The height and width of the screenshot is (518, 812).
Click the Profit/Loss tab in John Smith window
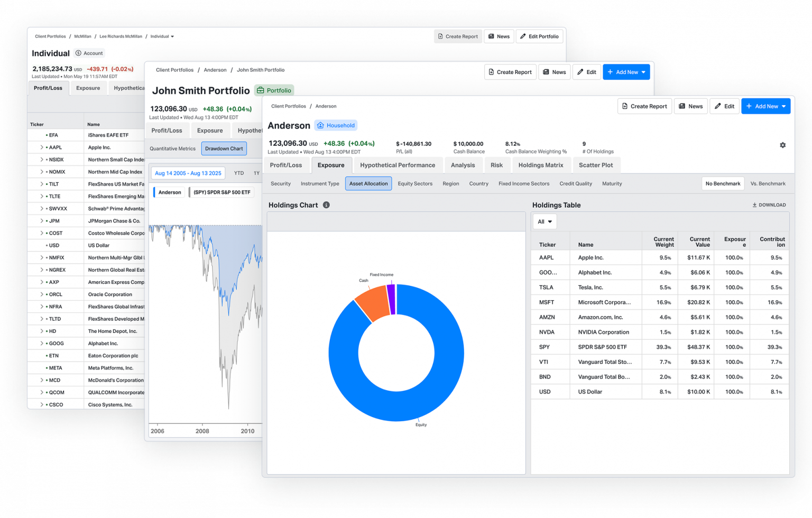point(167,131)
